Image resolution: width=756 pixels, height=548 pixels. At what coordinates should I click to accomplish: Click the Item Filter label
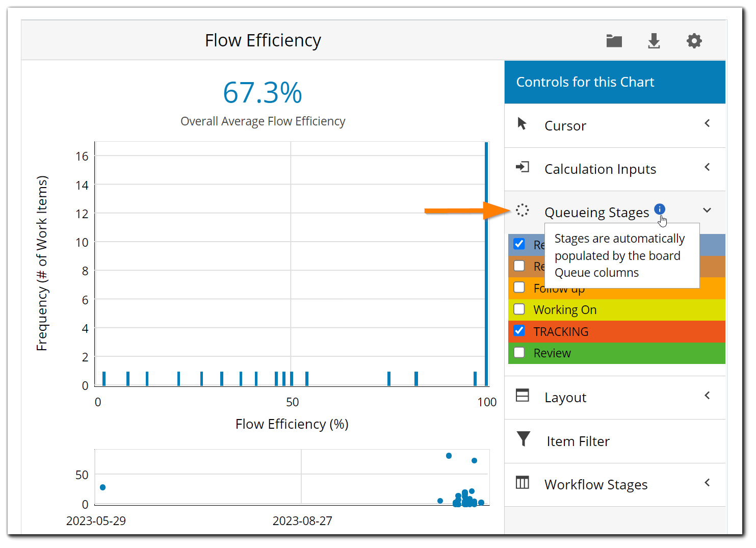coord(578,441)
